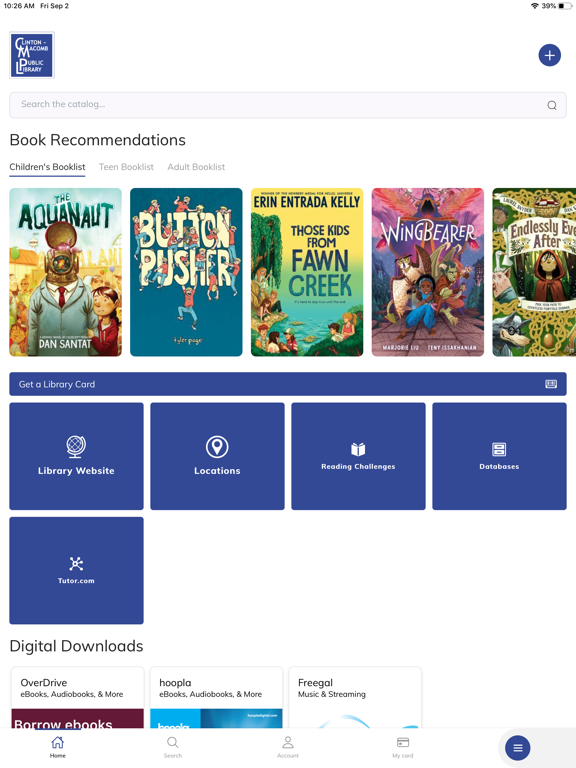Tap the Clinton-Macomb Public Library logo
The height and width of the screenshot is (768, 576).
tap(32, 55)
